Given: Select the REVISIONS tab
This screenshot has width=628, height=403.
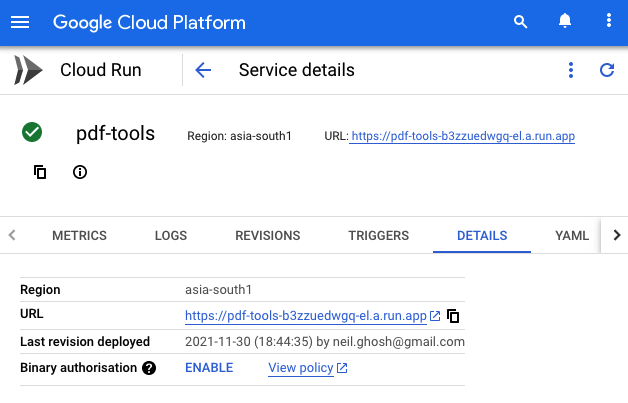Looking at the screenshot, I should tap(267, 236).
